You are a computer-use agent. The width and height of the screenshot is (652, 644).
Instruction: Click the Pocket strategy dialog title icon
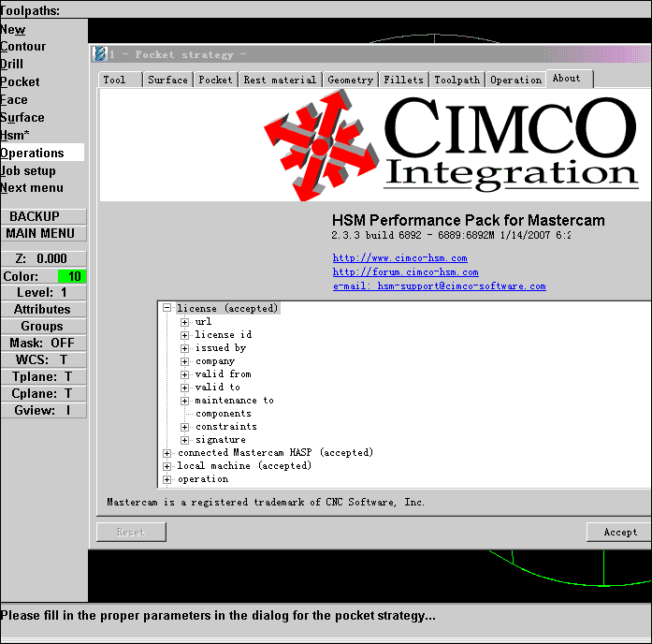pos(100,54)
